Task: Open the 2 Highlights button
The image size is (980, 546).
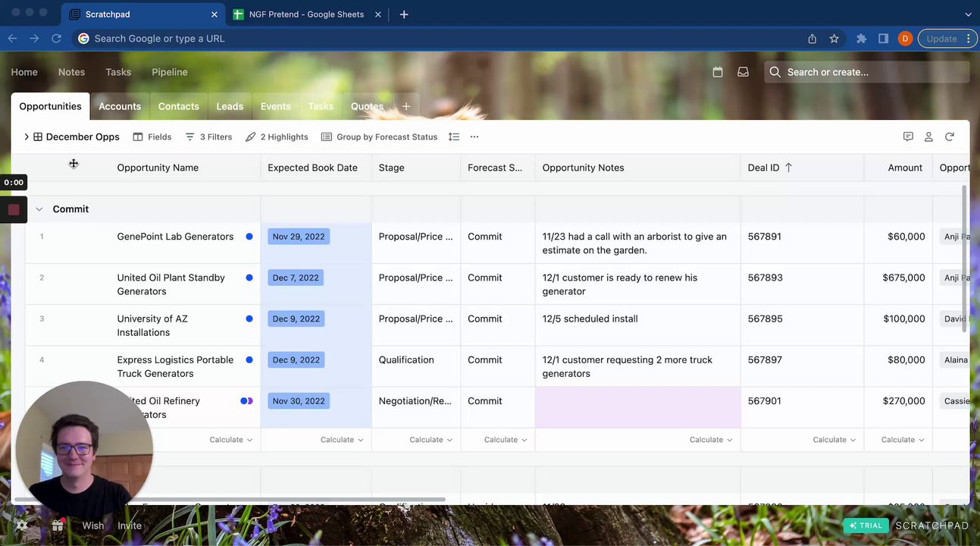Action: [277, 137]
